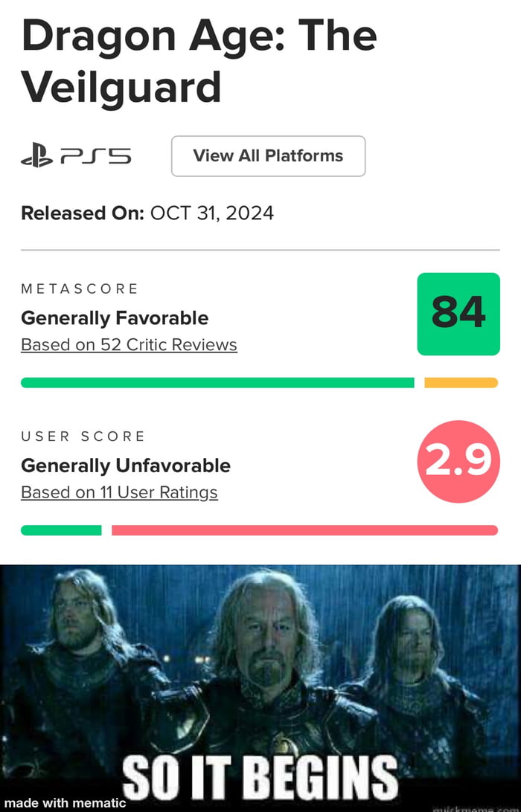The image size is (521, 812).
Task: Select the Generally Favorable label
Action: point(115,318)
